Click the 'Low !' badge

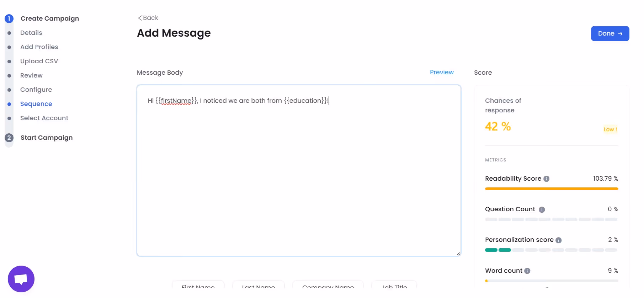(610, 129)
